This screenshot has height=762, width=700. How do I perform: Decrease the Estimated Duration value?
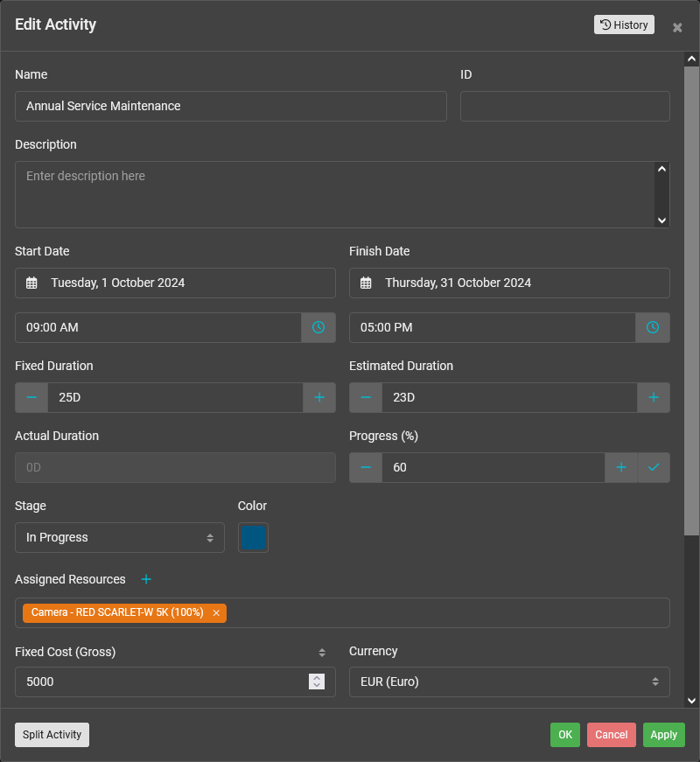coord(366,397)
